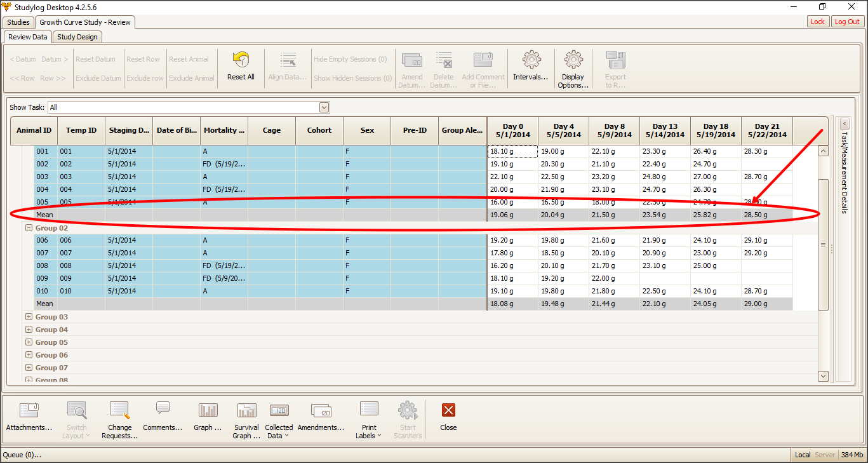Click Add Comment or File icon
The width and height of the screenshot is (868, 463).
pos(483,60)
